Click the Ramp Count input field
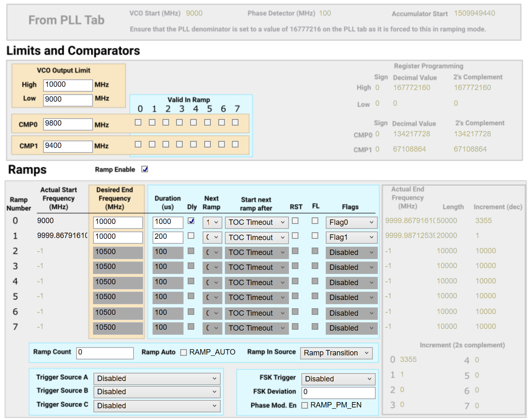 [105, 353]
